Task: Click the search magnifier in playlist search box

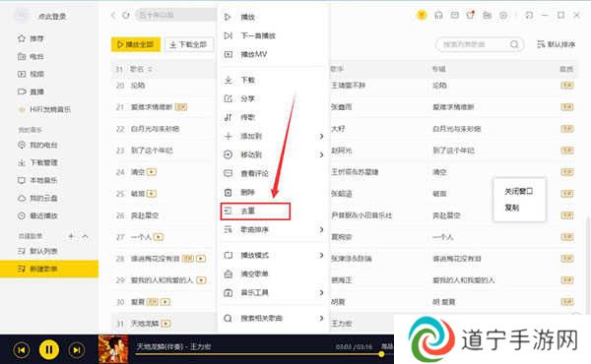Action: 514,44
